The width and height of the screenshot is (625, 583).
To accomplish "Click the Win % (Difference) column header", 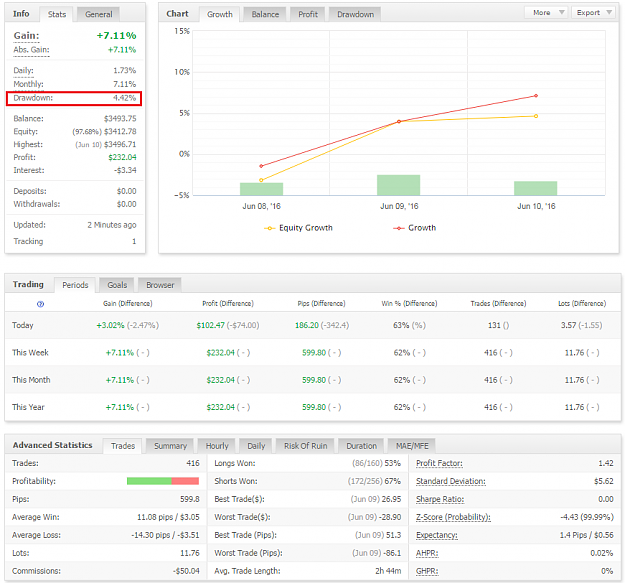I will tap(409, 304).
